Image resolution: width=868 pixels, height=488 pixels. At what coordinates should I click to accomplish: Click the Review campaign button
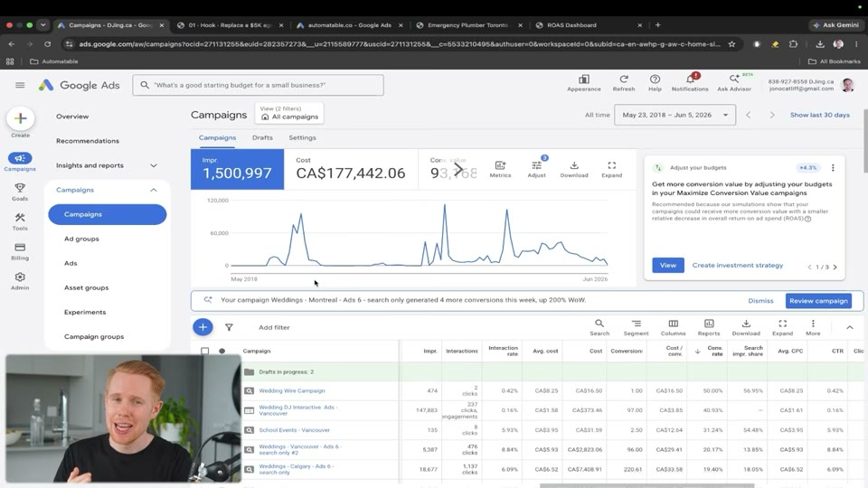(818, 300)
